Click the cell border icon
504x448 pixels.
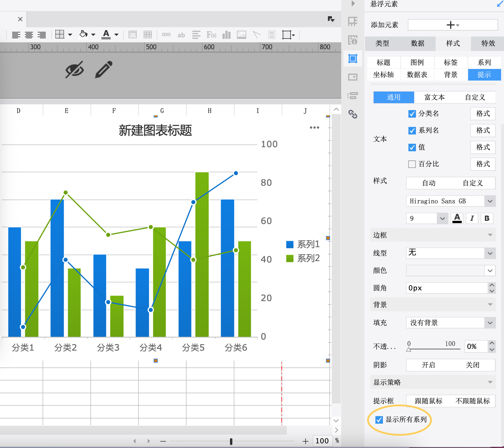pyautogui.click(x=60, y=34)
